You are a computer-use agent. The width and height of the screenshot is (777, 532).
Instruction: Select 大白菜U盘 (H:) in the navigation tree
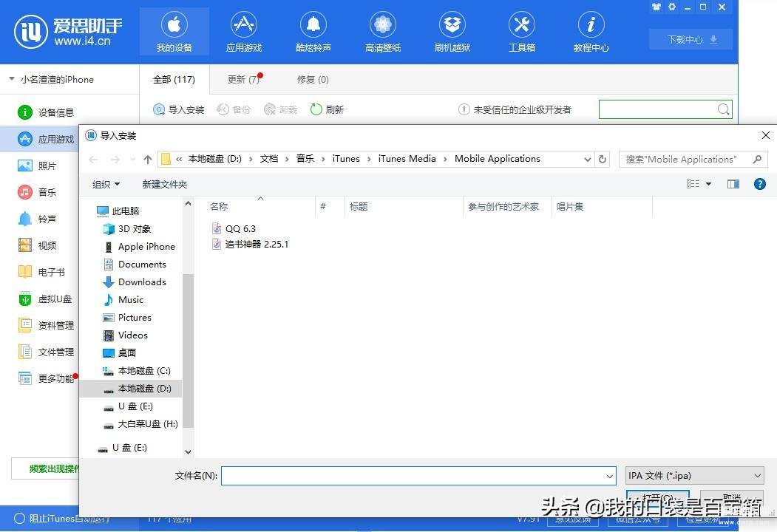click(x=140, y=424)
